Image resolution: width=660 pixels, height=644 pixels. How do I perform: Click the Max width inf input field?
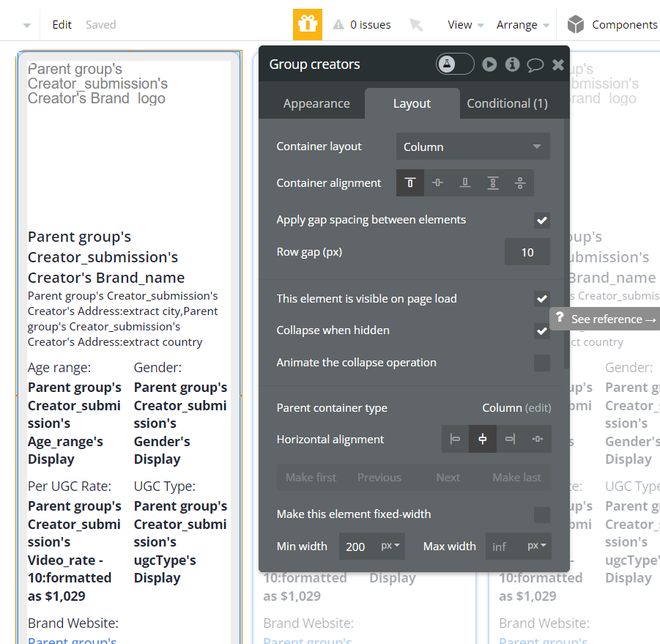pos(505,547)
